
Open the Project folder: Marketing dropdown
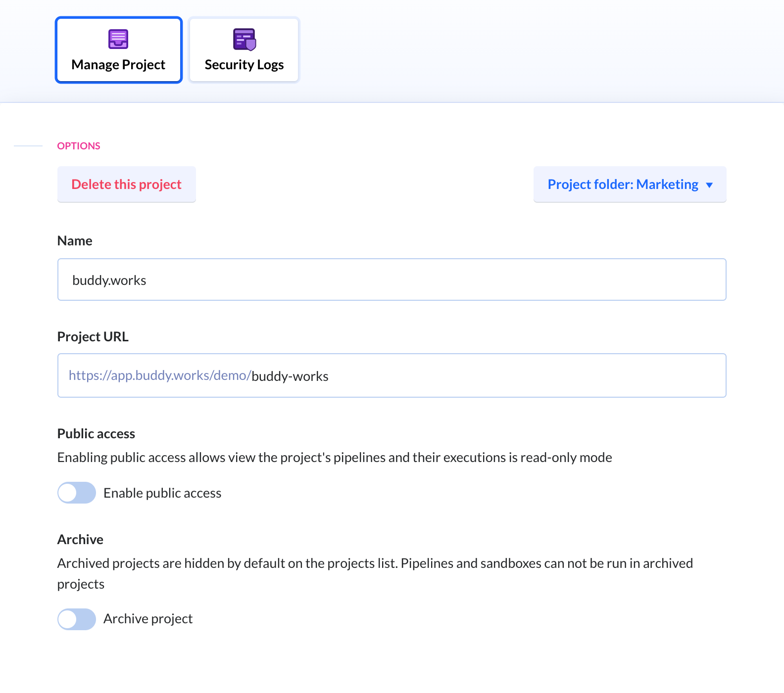pyautogui.click(x=630, y=185)
